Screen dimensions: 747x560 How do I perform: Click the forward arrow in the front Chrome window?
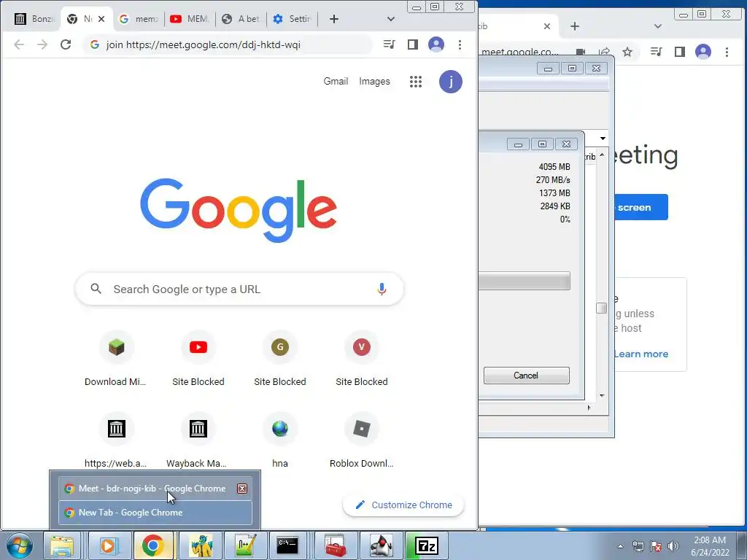pos(42,44)
